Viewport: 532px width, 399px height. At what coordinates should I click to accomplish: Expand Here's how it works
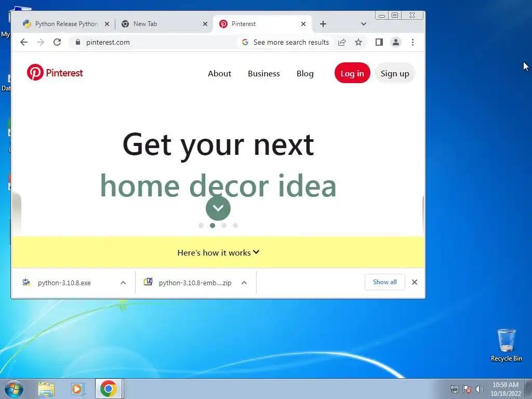[218, 252]
